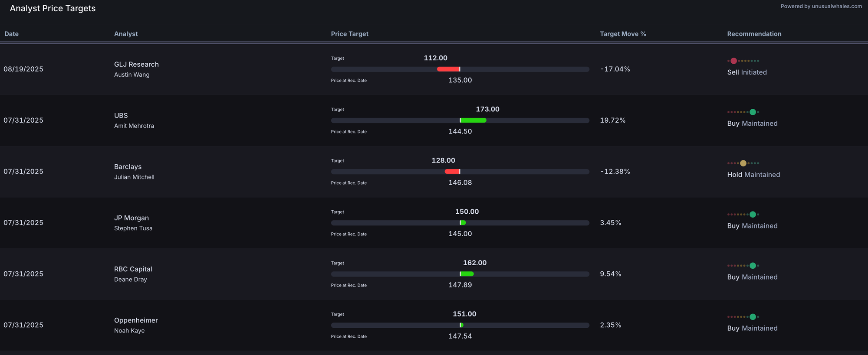
Task: Open the unusualwhales.com attribution link
Action: (821, 6)
